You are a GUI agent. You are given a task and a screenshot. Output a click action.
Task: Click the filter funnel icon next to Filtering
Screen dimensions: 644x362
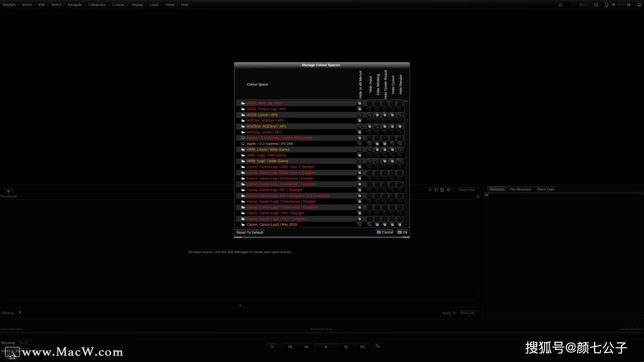tap(20, 313)
